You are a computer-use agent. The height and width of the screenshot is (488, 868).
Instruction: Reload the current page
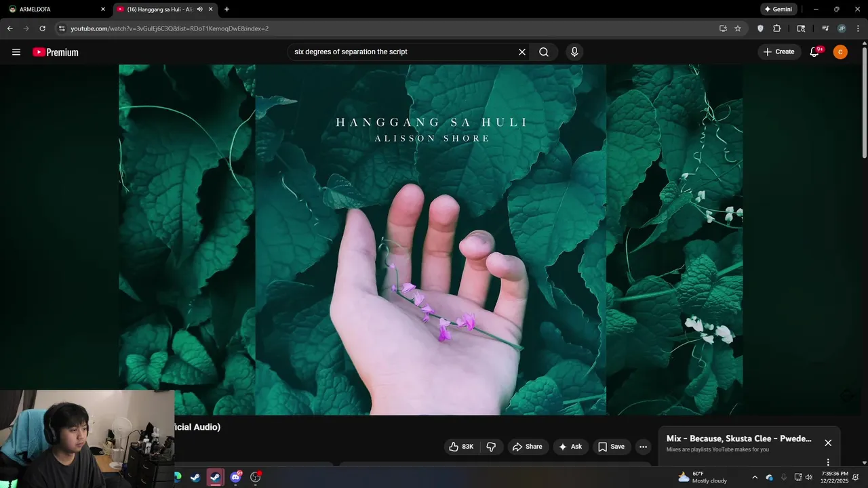tap(42, 28)
